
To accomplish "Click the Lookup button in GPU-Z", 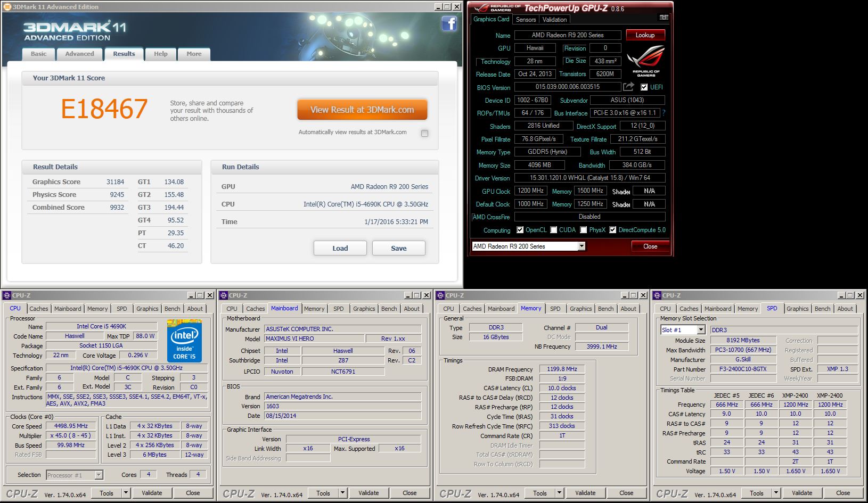I will tap(645, 35).
